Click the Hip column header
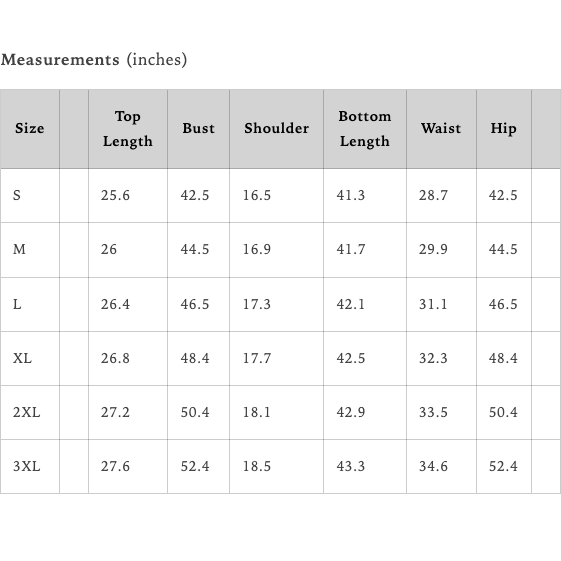 coord(503,129)
